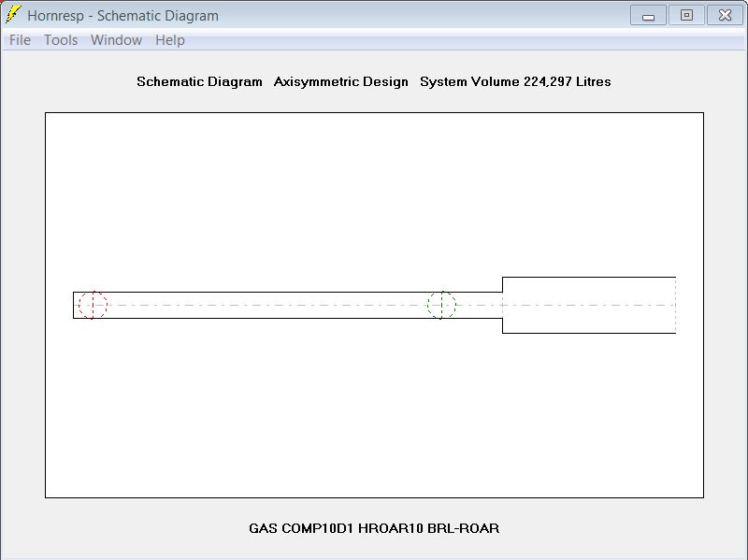Maximize the Schematic Diagram window
Image resolution: width=748 pixels, height=560 pixels.
pos(686,15)
